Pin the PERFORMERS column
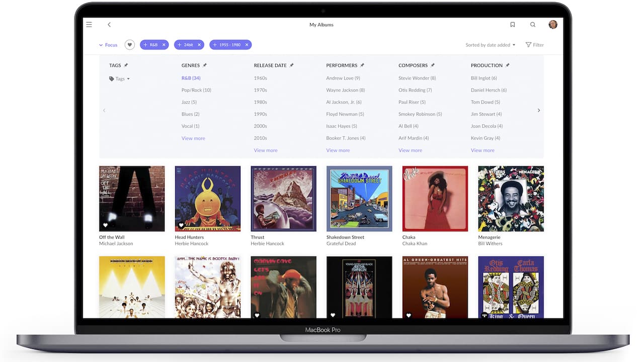The width and height of the screenshot is (644, 362). 362,65
